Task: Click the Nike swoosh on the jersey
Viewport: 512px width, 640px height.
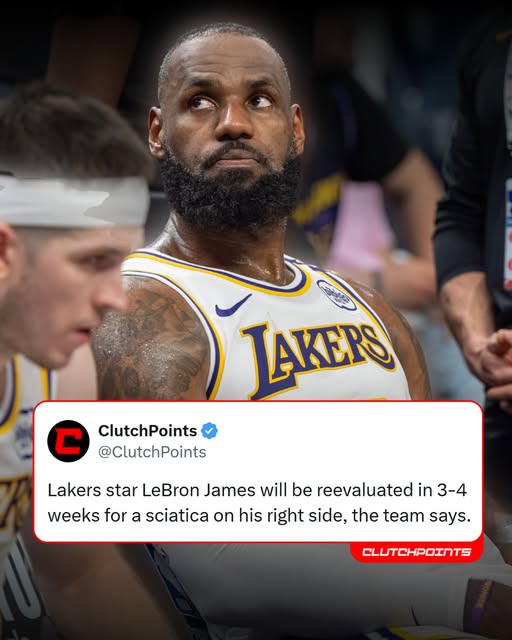Action: tap(233, 306)
